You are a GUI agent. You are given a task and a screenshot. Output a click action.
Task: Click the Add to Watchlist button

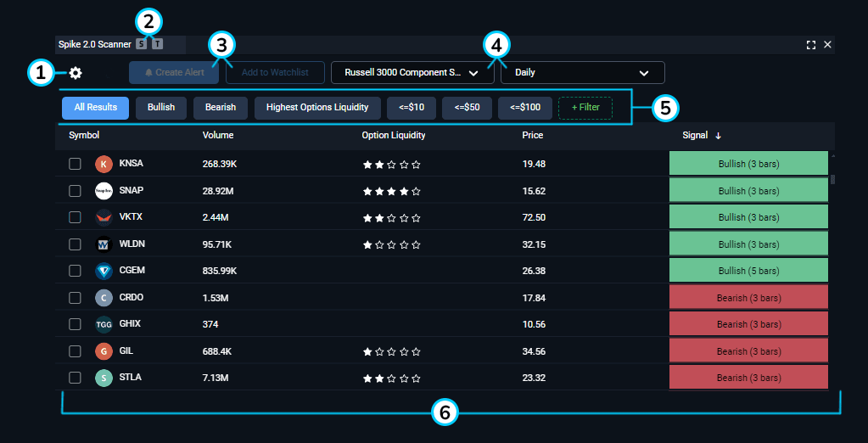tap(275, 72)
